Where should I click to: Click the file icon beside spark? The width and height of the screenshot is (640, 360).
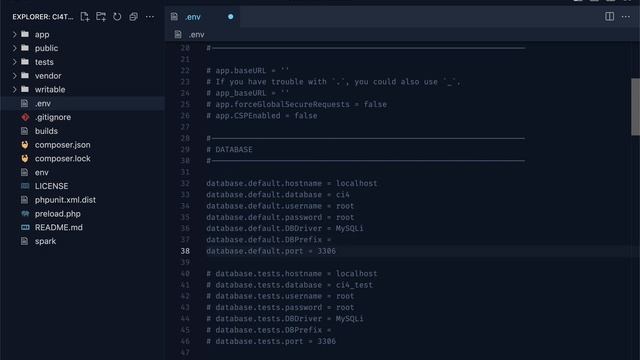pos(24,241)
